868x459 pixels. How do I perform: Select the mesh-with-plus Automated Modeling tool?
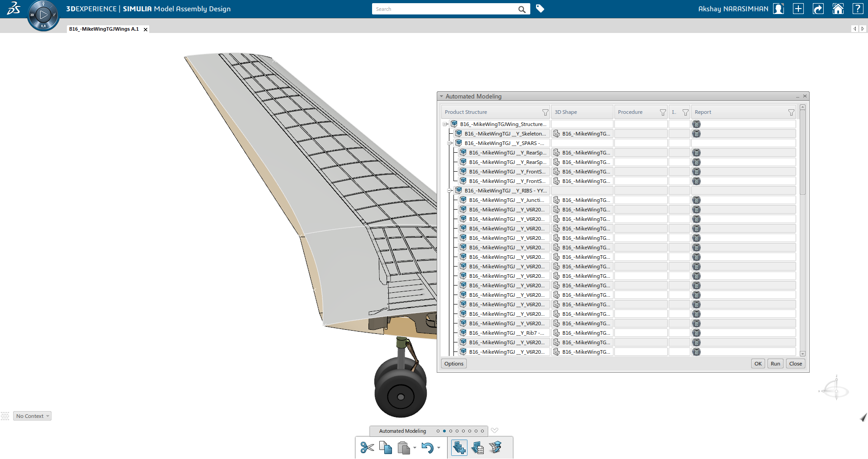[x=459, y=448]
